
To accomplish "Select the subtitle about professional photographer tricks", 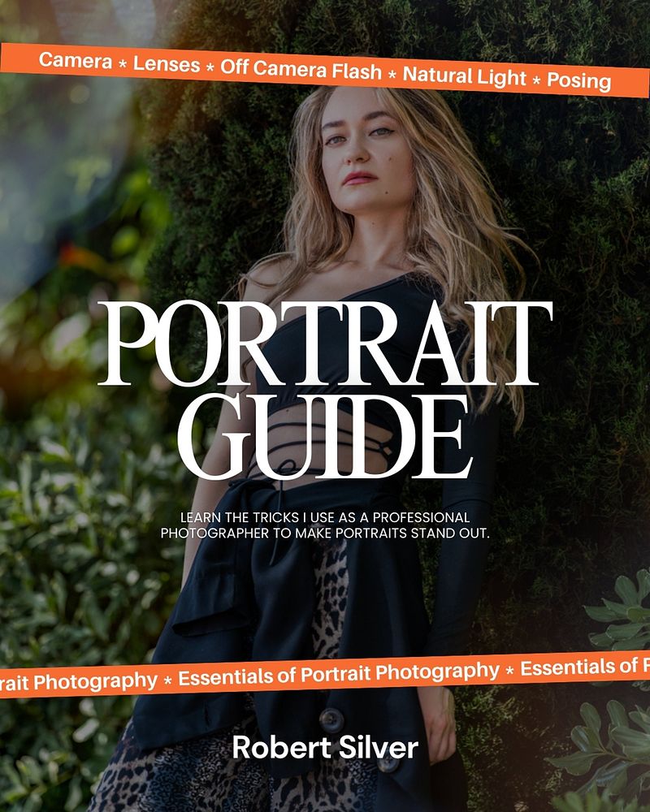I will (325, 524).
